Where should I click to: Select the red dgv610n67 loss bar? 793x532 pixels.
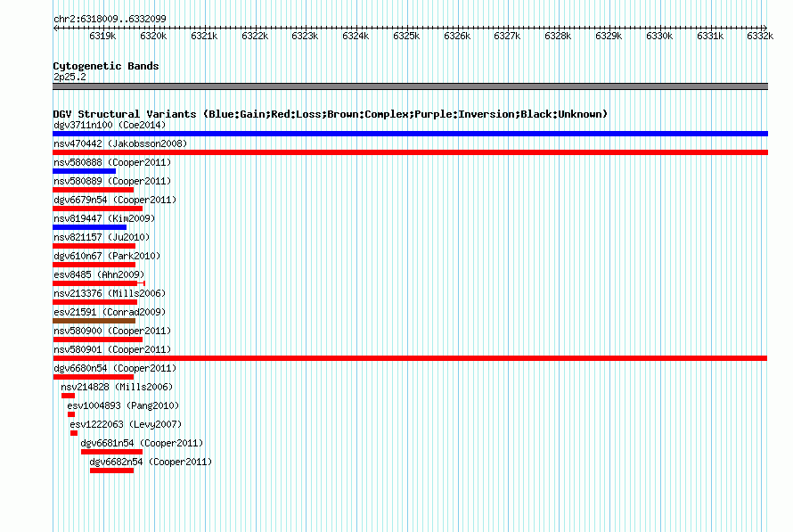click(94, 265)
